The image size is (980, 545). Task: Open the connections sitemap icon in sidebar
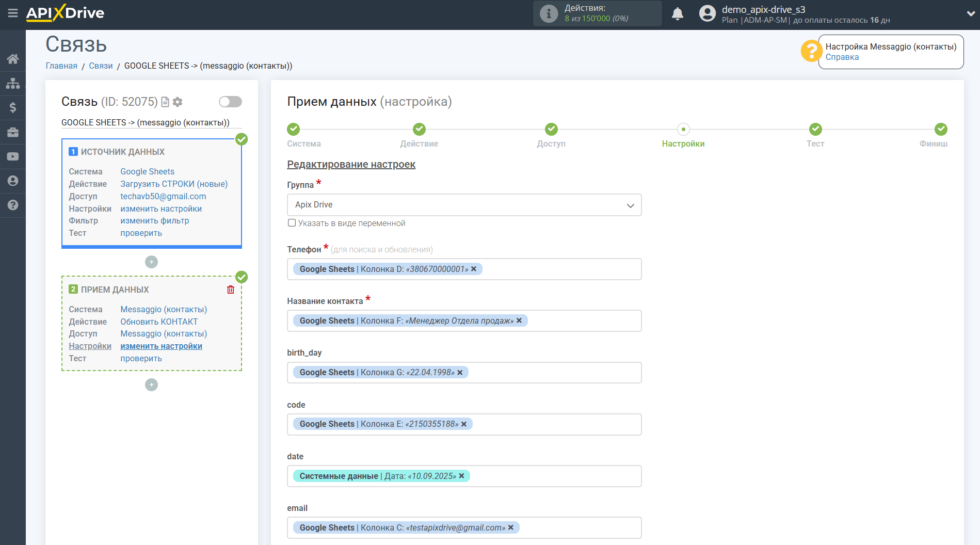pyautogui.click(x=13, y=83)
